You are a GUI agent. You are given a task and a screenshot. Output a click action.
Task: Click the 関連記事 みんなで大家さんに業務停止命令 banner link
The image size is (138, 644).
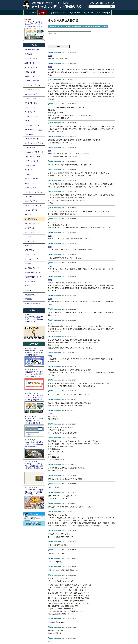[x=78, y=27]
